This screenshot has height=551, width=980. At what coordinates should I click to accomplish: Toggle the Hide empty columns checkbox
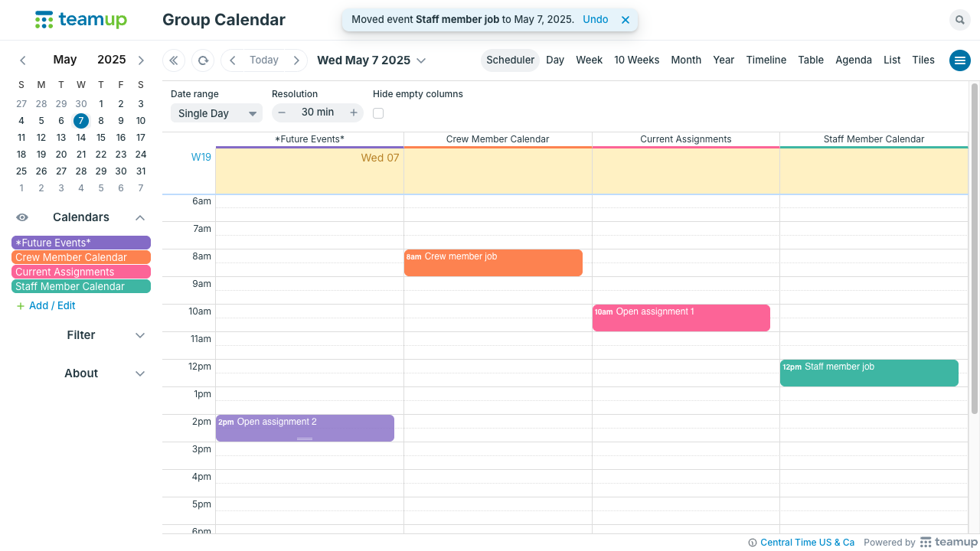[x=378, y=113]
